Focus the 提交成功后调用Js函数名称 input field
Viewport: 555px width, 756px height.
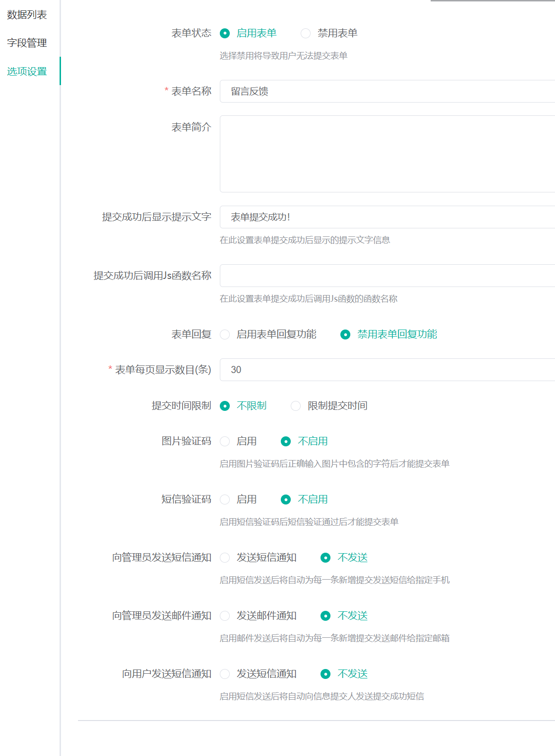pos(387,276)
